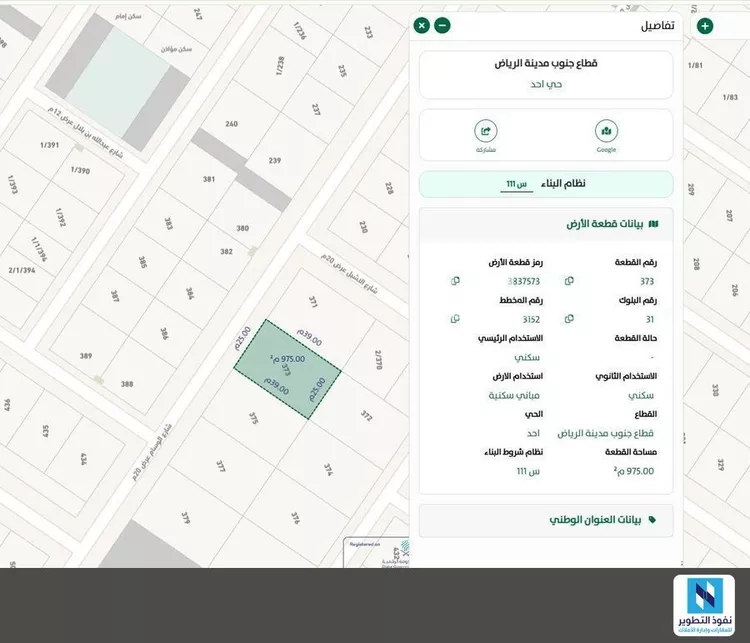Click parcel 1/391 on the map
This screenshot has width=750, height=643.
click(49, 145)
